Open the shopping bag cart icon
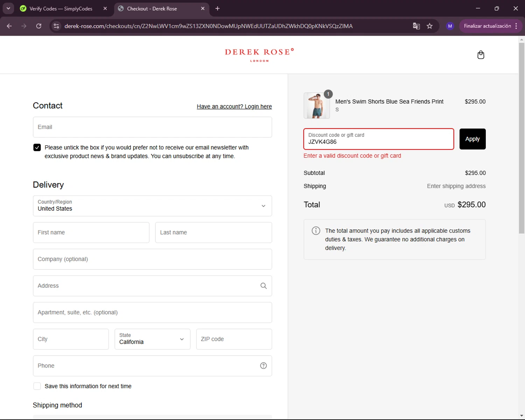 [481, 55]
